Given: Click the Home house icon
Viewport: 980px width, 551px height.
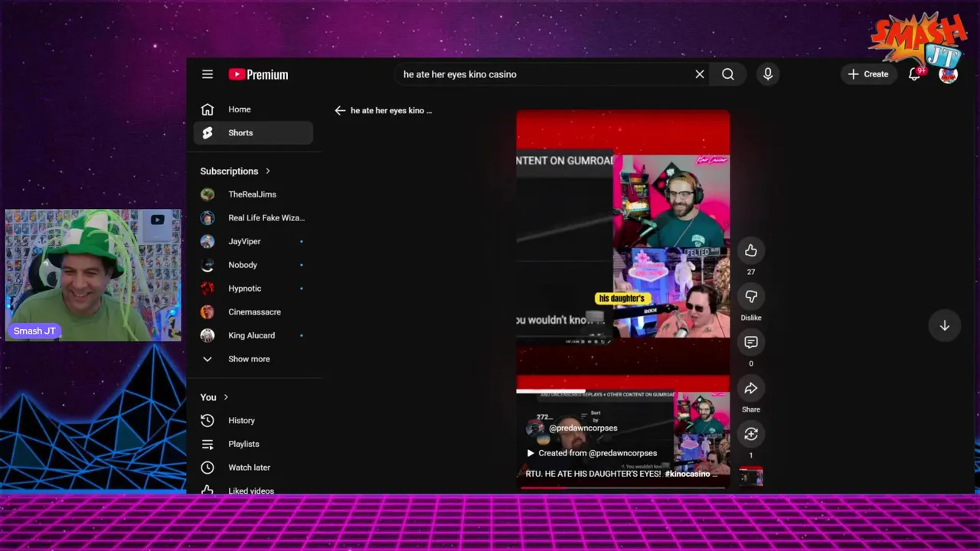Looking at the screenshot, I should tap(207, 109).
